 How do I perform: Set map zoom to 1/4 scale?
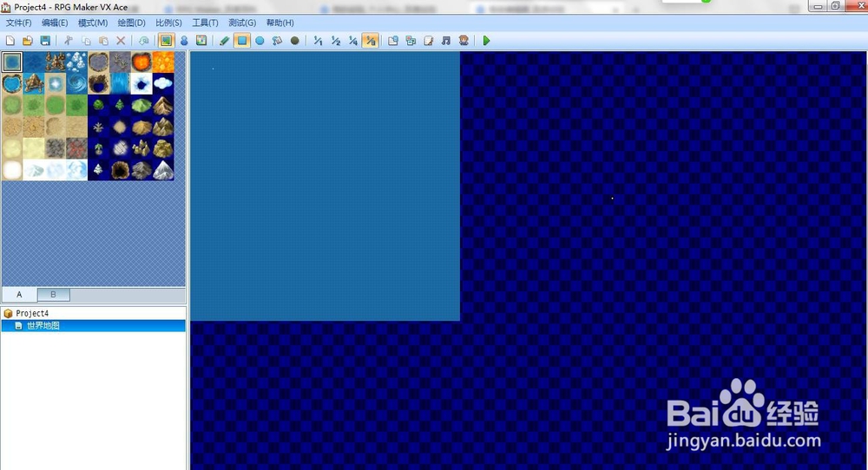[x=353, y=41]
